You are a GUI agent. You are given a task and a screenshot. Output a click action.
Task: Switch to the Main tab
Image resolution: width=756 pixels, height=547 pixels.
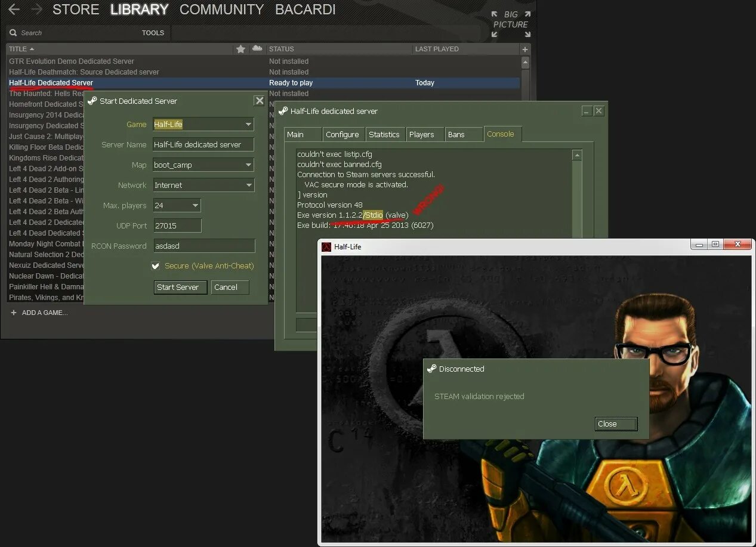coord(303,135)
